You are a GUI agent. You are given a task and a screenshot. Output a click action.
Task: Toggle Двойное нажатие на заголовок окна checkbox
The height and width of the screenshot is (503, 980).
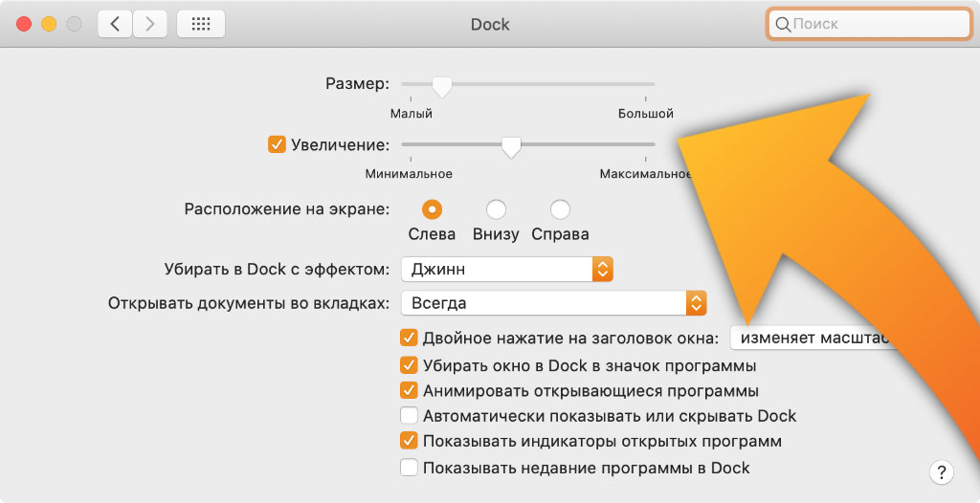[409, 338]
